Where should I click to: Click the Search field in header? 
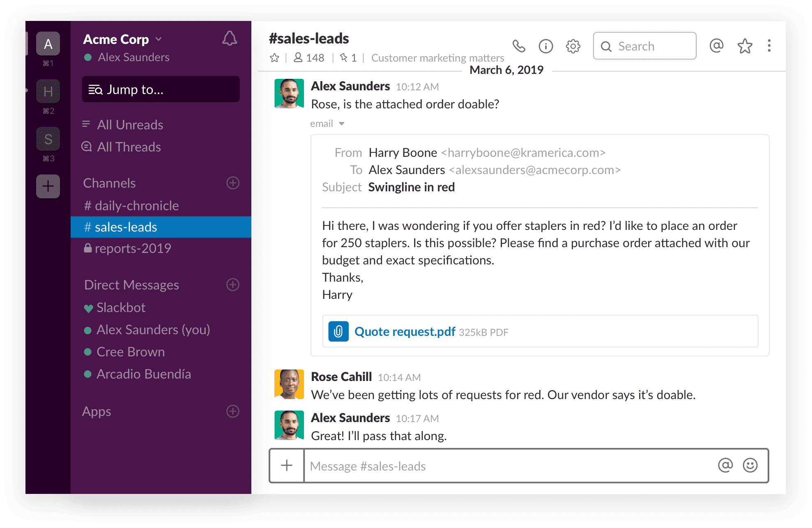[x=644, y=46]
